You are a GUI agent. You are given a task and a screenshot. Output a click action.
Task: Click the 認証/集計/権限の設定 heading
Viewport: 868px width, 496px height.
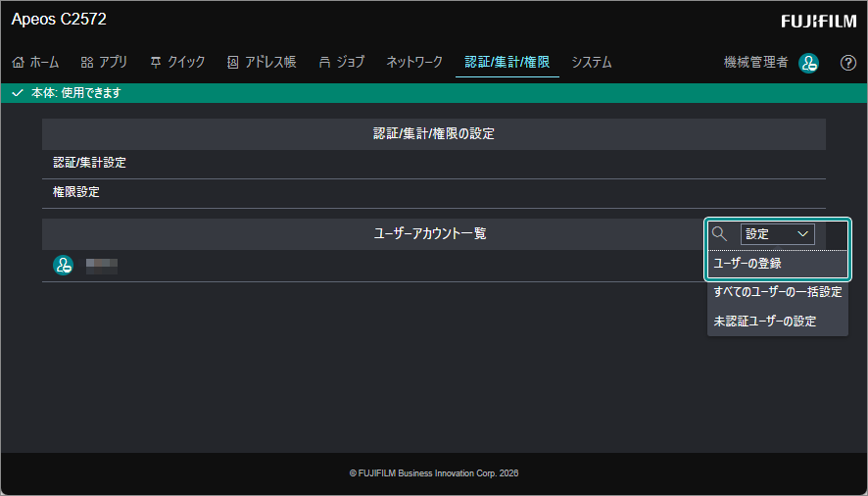[433, 133]
